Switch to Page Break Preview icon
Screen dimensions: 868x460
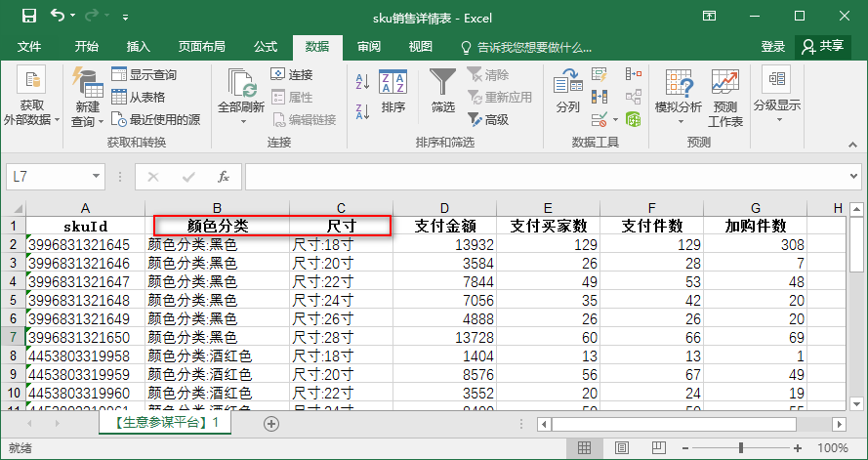(658, 448)
